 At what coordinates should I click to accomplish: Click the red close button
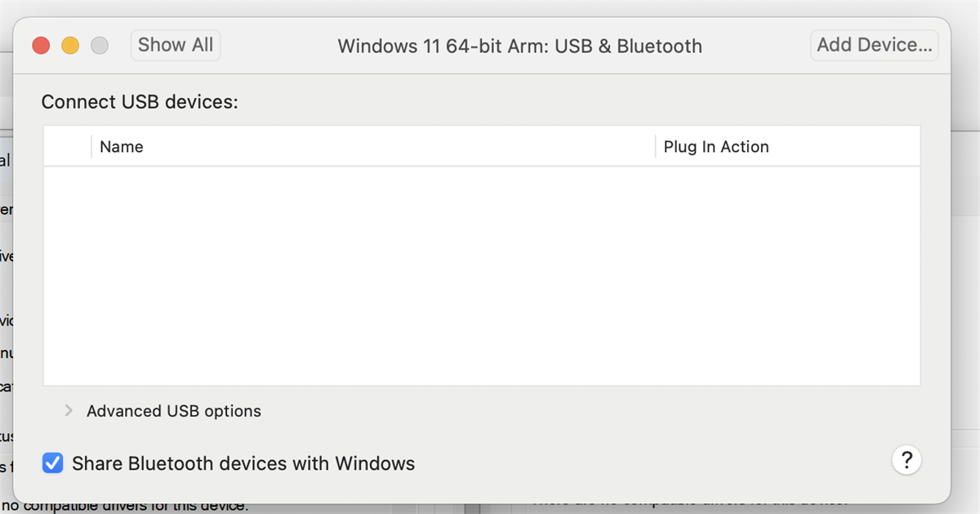click(x=40, y=45)
